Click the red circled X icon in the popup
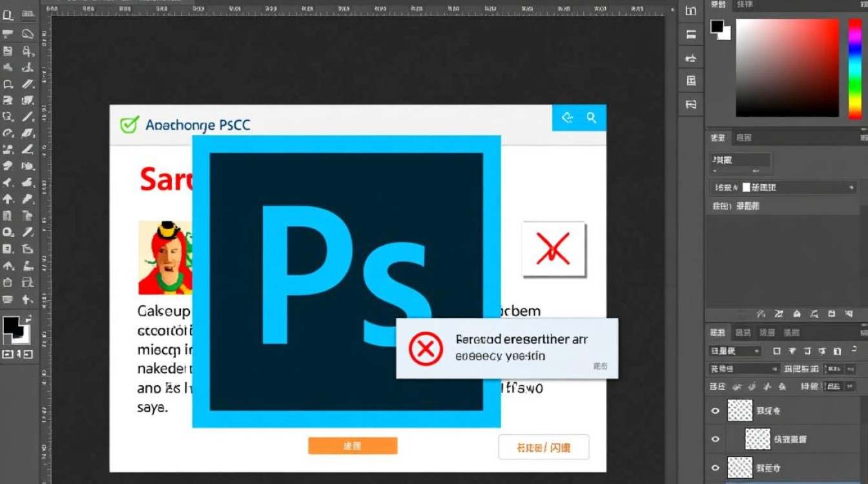This screenshot has height=484, width=868. coord(426,348)
